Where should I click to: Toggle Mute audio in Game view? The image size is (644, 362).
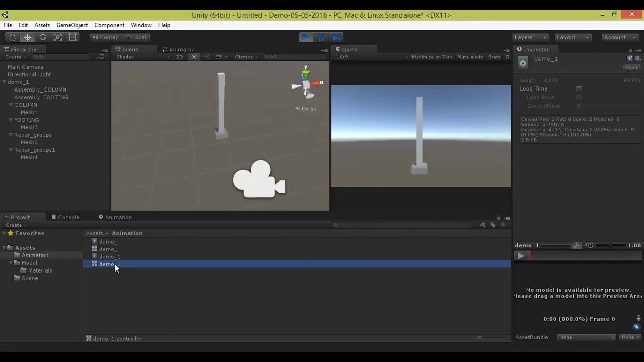pyautogui.click(x=470, y=57)
